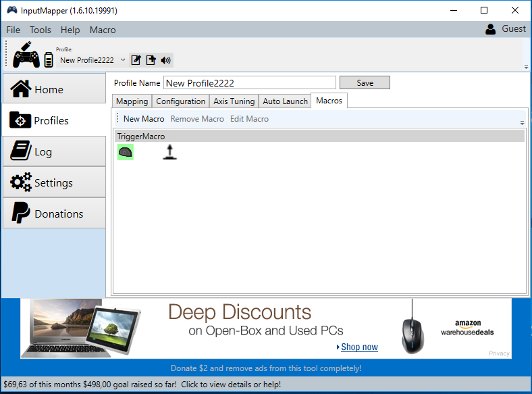The image size is (532, 394).
Task: Click the battery status icon
Action: [49, 59]
